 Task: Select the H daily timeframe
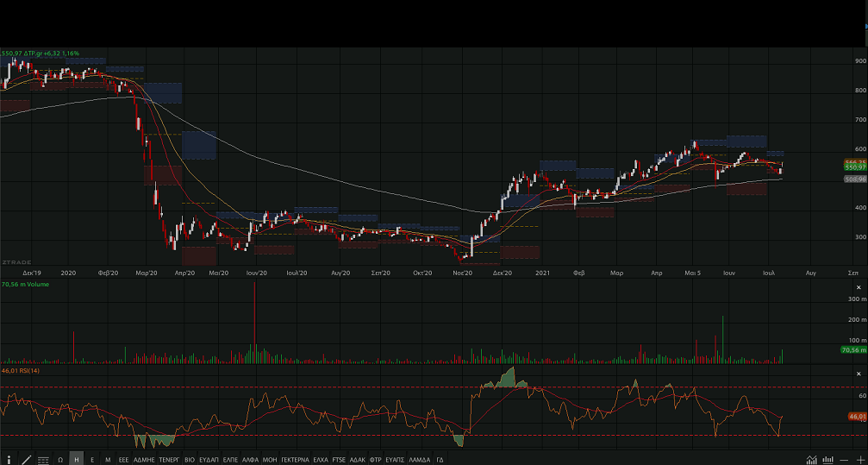77,459
